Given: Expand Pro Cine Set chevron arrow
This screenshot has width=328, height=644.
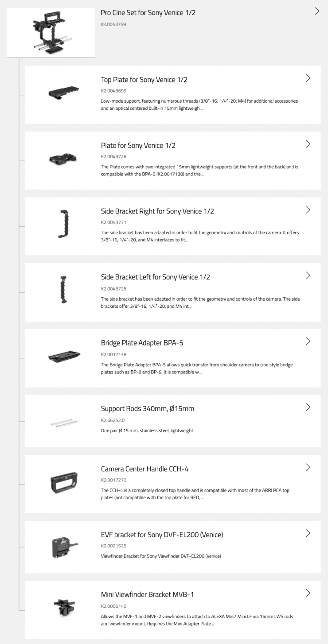Looking at the screenshot, I should (317, 12).
